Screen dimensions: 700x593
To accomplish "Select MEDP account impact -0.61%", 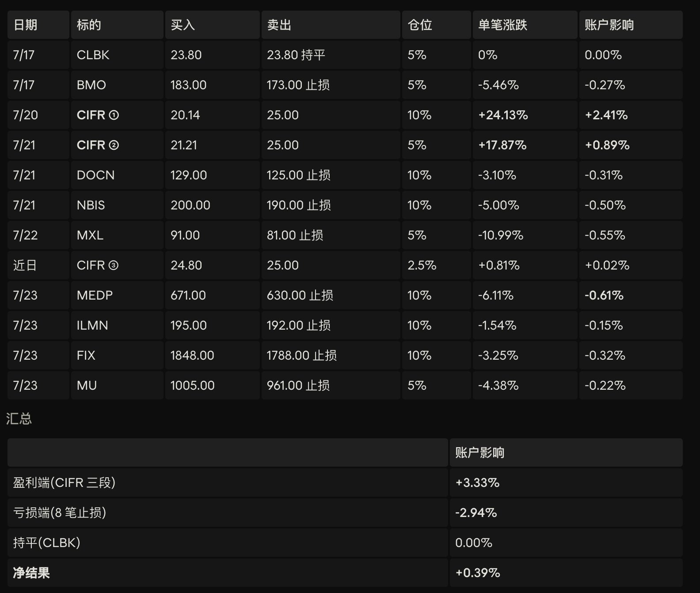I will tap(631, 295).
